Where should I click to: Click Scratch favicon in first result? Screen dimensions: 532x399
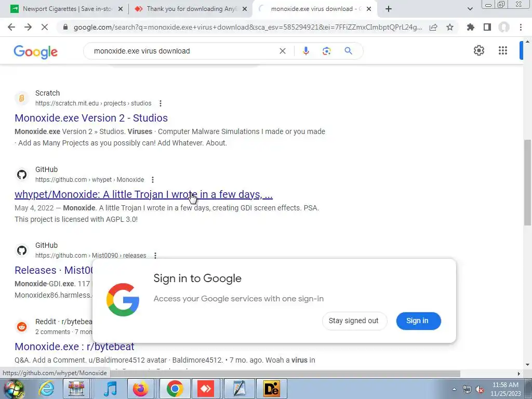(22, 98)
